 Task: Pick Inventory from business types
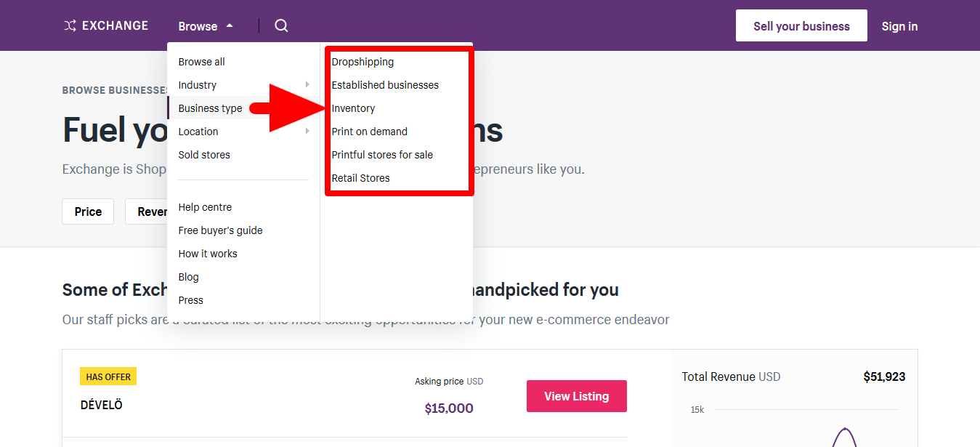click(354, 108)
